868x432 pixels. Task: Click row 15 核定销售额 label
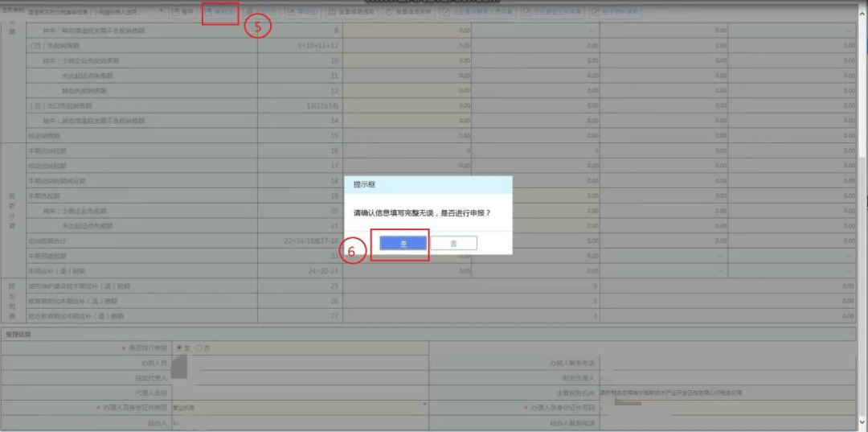(x=43, y=136)
